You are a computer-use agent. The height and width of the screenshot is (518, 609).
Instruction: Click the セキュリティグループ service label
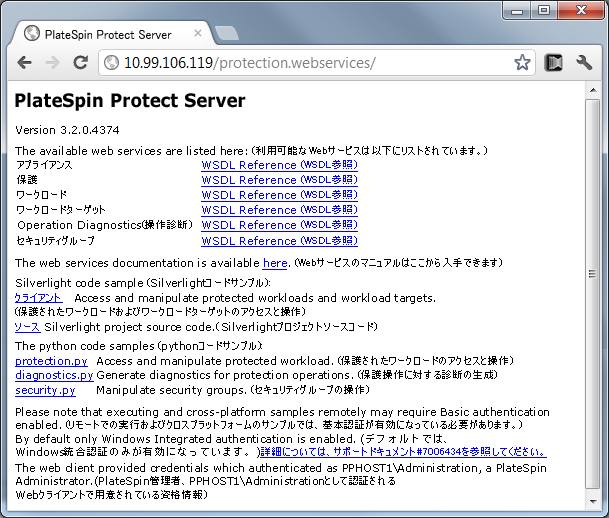56,241
